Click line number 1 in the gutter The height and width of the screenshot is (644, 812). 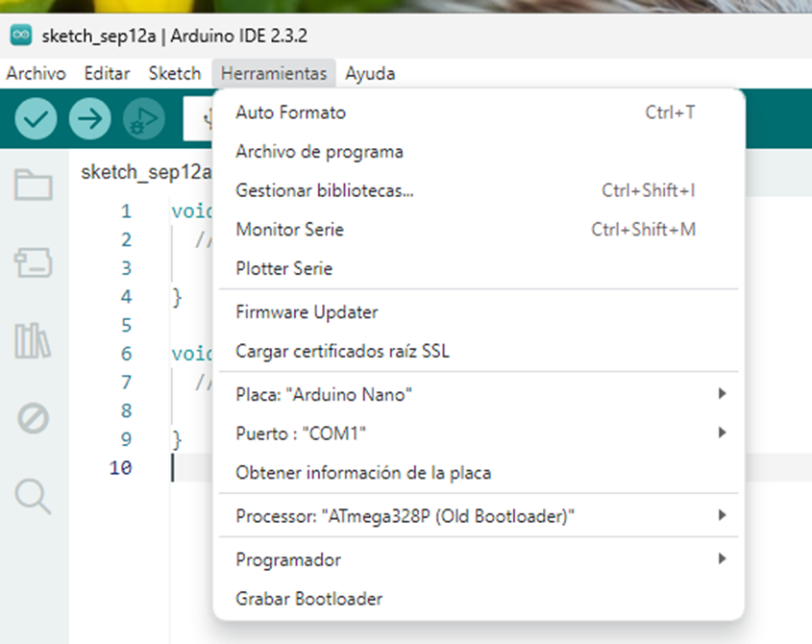(x=126, y=211)
